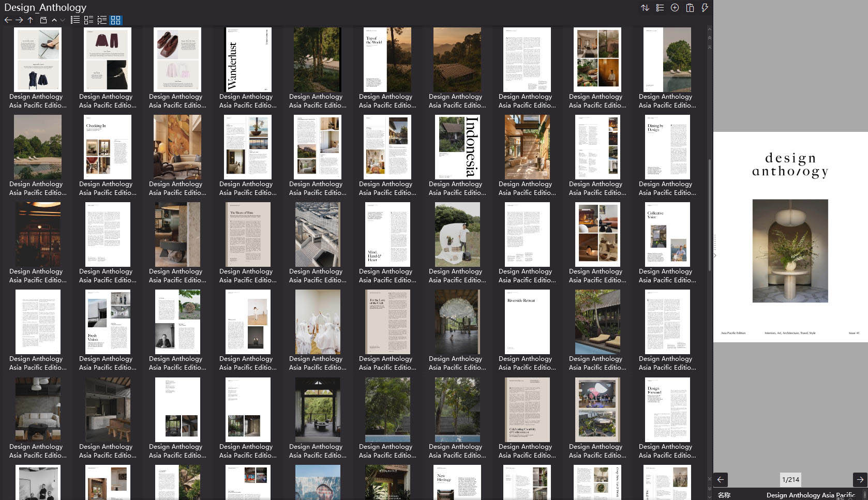
Task: Open the sort order tool
Action: click(x=645, y=8)
